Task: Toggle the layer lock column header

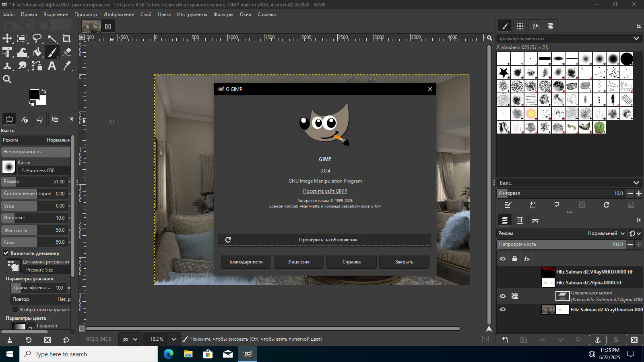Action: pyautogui.click(x=515, y=259)
